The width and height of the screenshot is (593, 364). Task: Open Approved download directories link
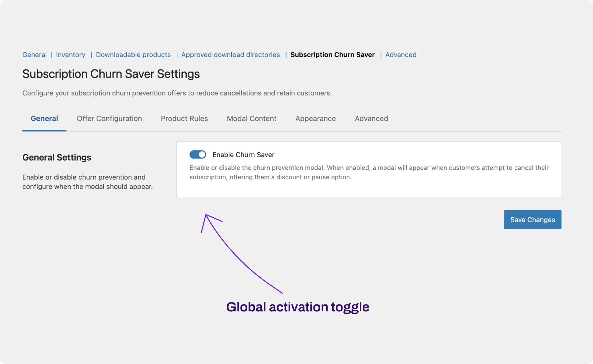(x=230, y=55)
